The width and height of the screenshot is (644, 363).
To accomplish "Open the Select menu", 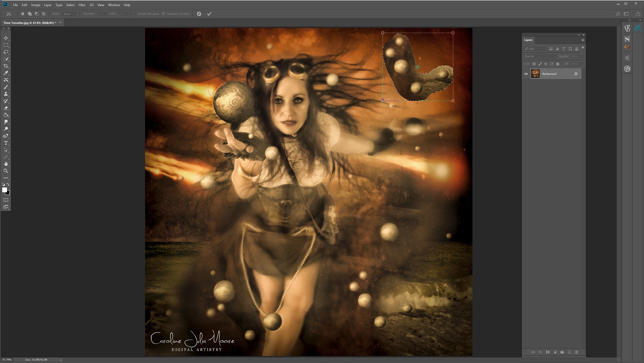I will (70, 5).
